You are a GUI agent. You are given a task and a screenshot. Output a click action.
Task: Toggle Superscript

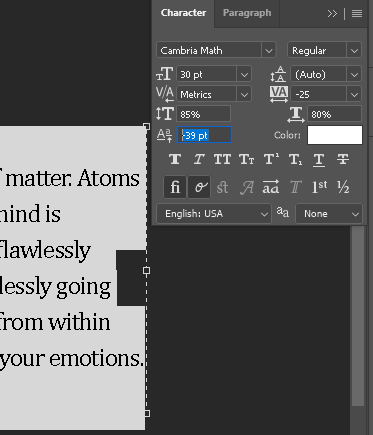pos(271,159)
